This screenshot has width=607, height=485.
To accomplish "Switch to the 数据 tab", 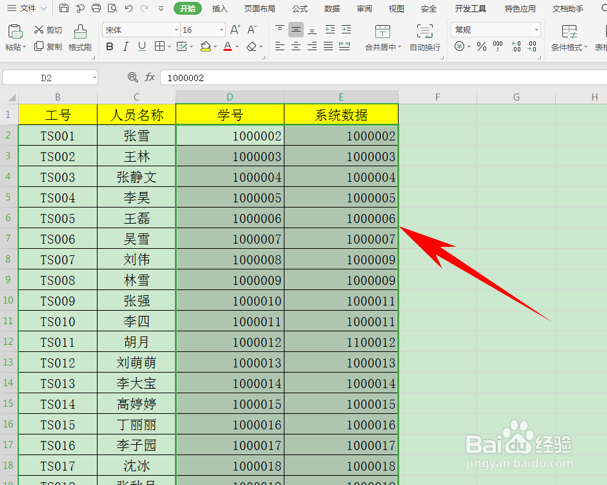I will (332, 9).
